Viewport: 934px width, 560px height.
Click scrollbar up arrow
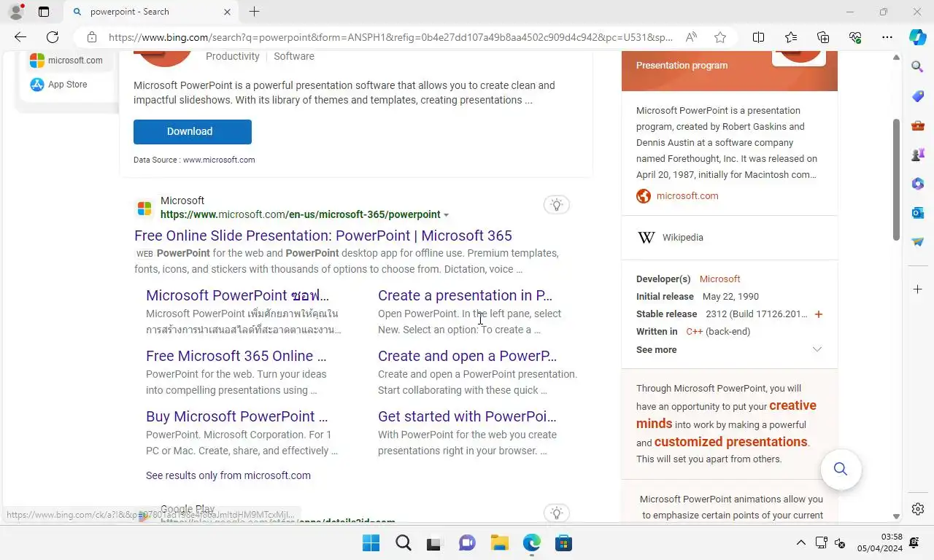coord(897,56)
